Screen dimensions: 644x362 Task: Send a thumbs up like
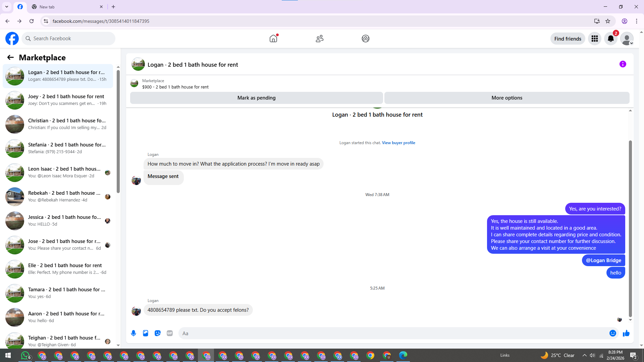(x=626, y=333)
